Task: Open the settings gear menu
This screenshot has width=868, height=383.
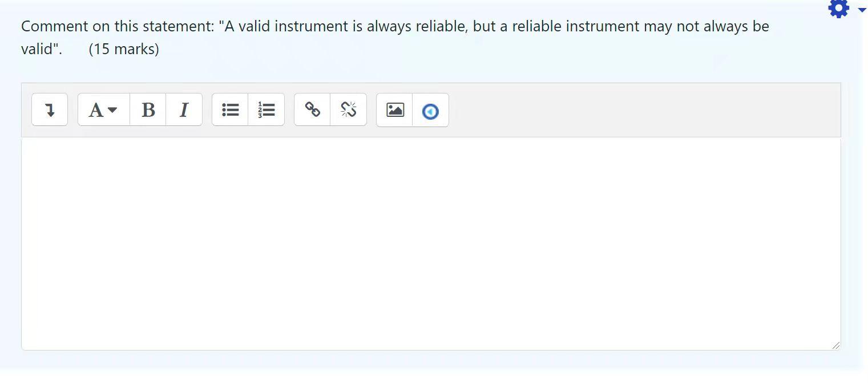Action: [x=838, y=9]
